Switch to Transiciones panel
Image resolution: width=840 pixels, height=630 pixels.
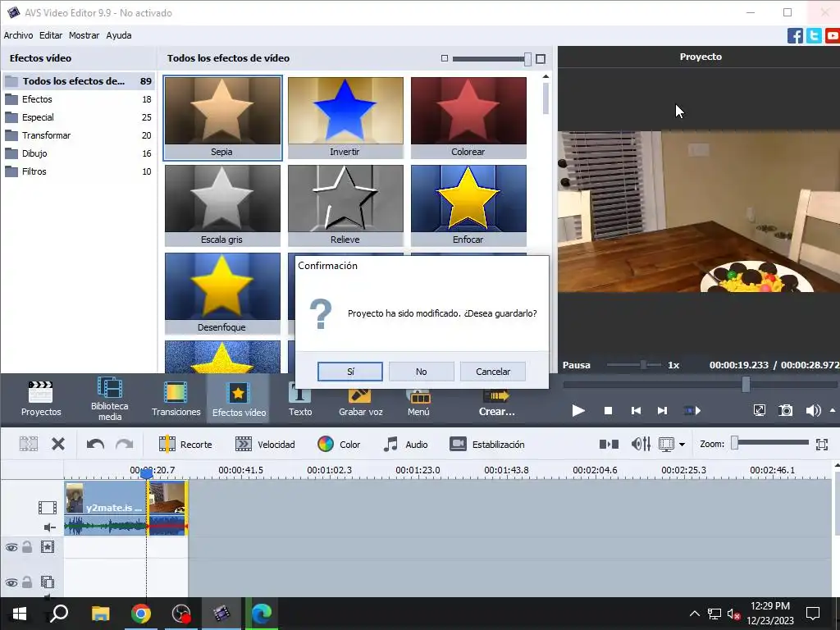click(x=176, y=399)
